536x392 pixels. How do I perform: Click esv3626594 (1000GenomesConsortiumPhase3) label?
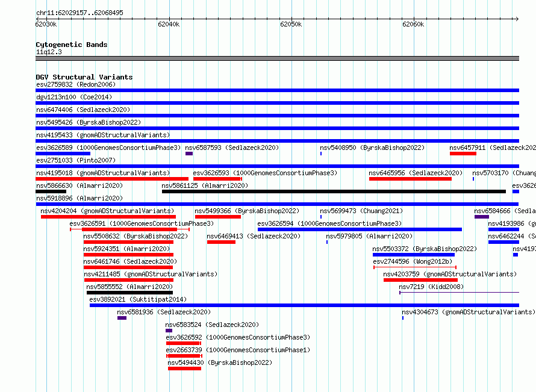coord(329,223)
